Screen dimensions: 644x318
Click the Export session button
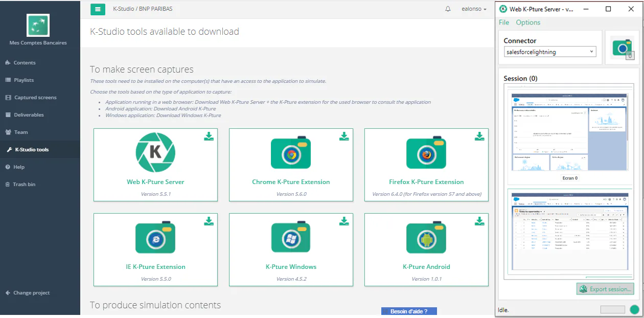point(605,288)
